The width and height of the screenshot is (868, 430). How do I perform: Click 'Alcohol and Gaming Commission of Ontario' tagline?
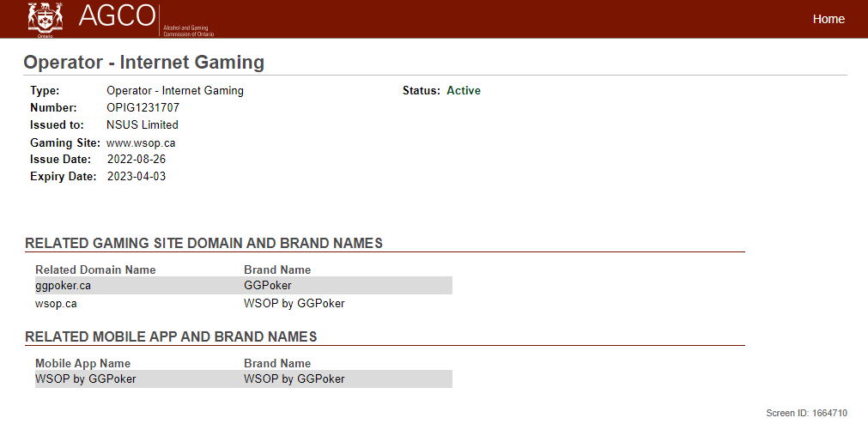click(188, 30)
